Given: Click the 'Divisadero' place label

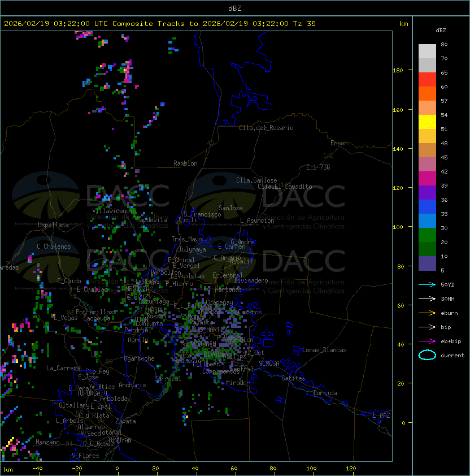Looking at the screenshot, I should [x=251, y=280].
